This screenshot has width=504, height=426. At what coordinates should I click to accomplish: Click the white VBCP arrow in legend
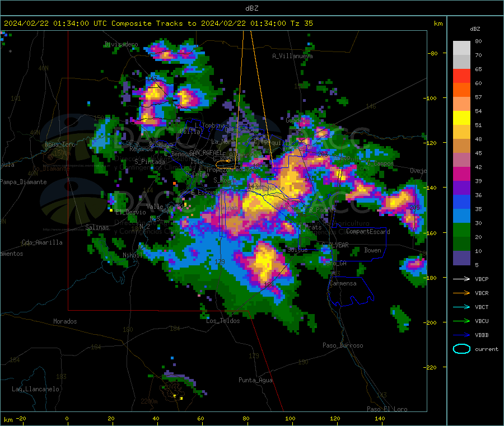click(461, 279)
